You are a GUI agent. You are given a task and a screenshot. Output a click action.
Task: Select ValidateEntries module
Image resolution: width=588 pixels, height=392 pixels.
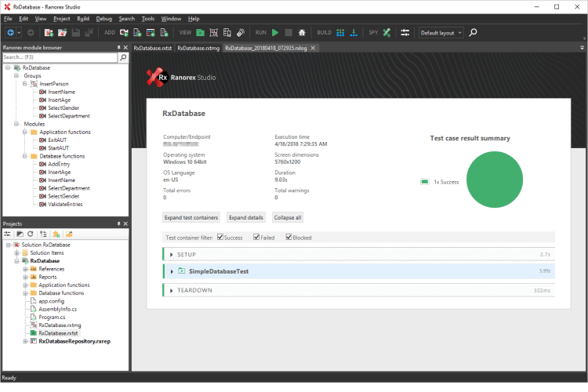coord(65,205)
